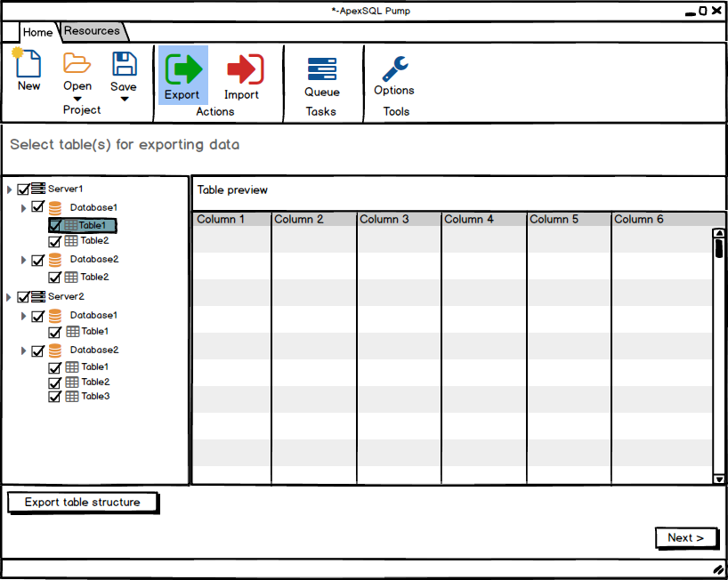Uncheck Database2 under Server1
The image size is (728, 580).
pos(38,260)
